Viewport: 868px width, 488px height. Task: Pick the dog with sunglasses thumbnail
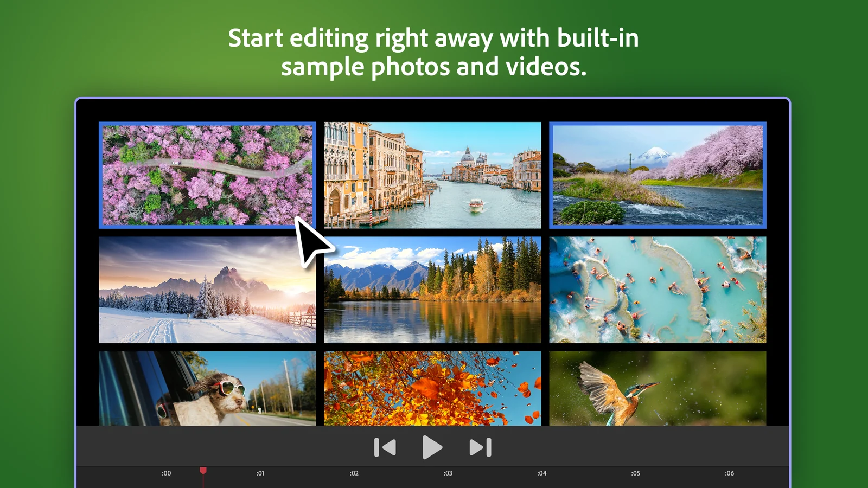(x=207, y=388)
